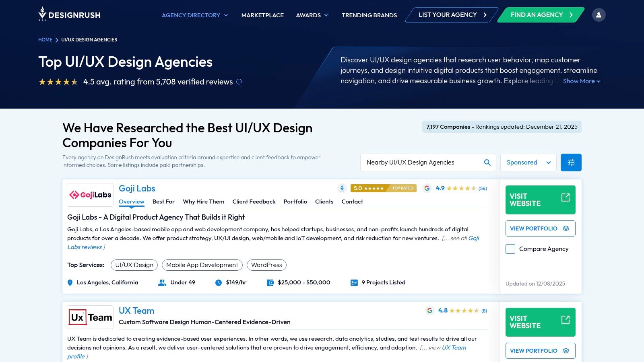Click the (8) Google reviews count
The width and height of the screenshot is (644, 362).
[484, 311]
